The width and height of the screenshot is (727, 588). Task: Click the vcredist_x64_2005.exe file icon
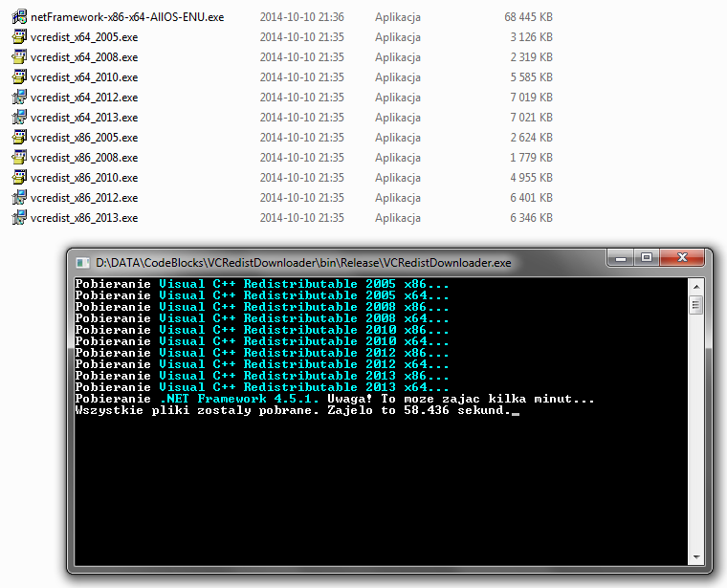pyautogui.click(x=19, y=37)
